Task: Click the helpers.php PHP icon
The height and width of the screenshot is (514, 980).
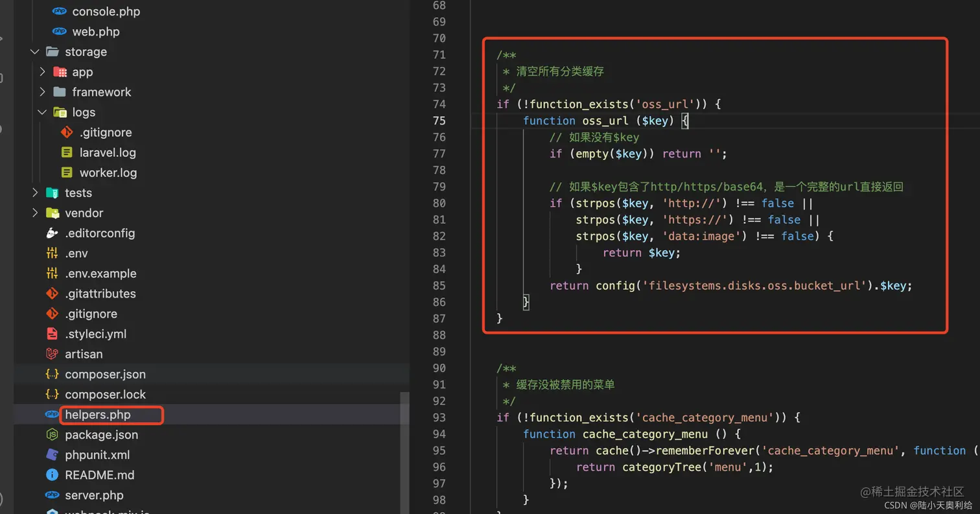Action: coord(52,414)
